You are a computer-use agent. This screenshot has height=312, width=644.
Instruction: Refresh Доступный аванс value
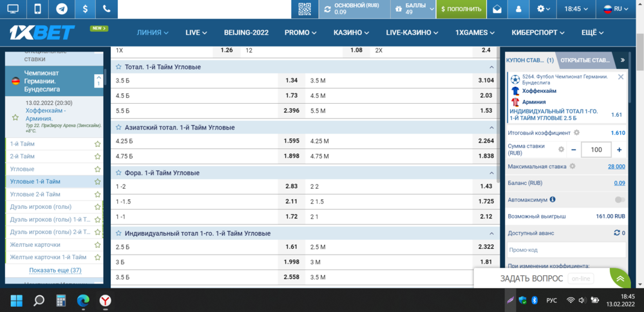[616, 233]
